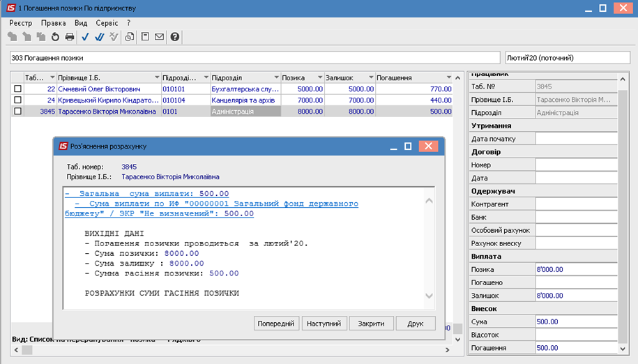Screen dimensions: 638x364
Task: Click the second grayed edit-record toolbar icon
Action: pos(27,37)
